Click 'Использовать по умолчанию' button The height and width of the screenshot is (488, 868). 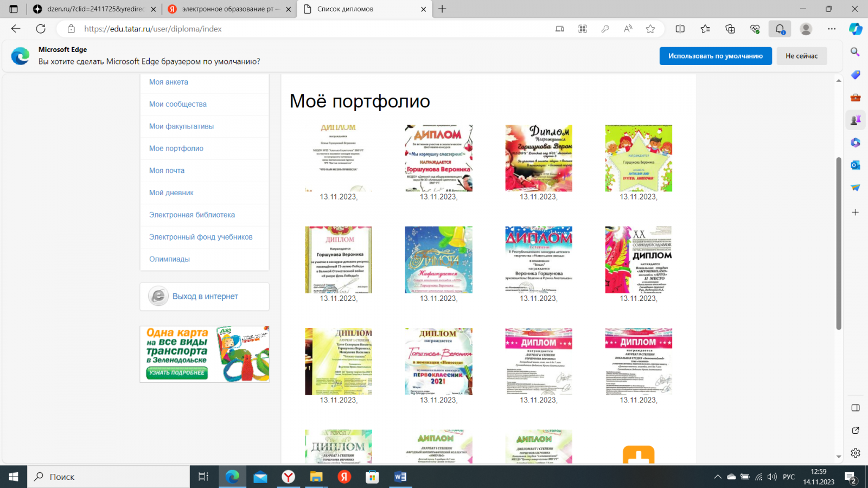716,56
